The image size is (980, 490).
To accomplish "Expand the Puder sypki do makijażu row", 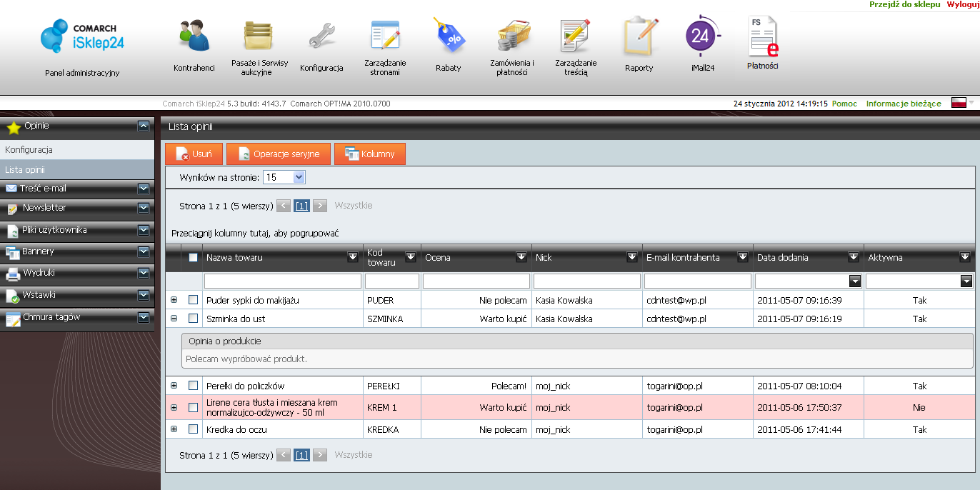I will [x=174, y=300].
